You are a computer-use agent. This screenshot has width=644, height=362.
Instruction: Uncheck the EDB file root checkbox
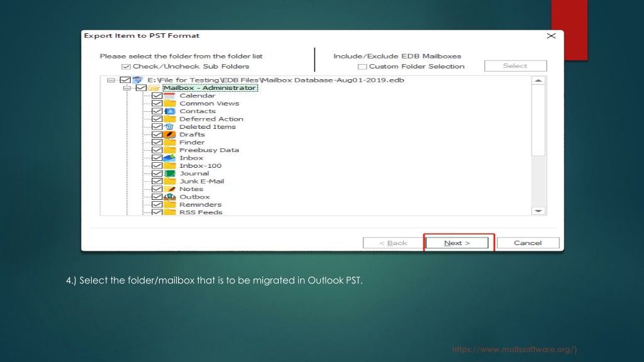(x=125, y=80)
